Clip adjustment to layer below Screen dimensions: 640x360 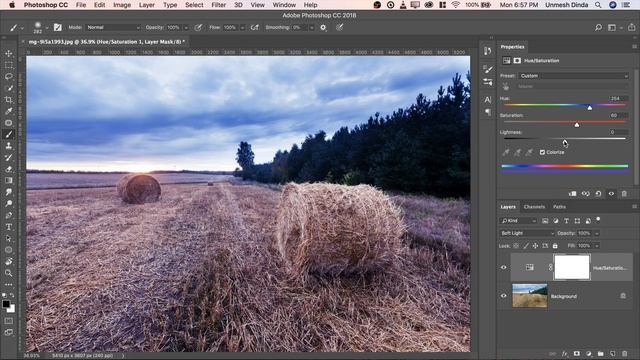(573, 193)
